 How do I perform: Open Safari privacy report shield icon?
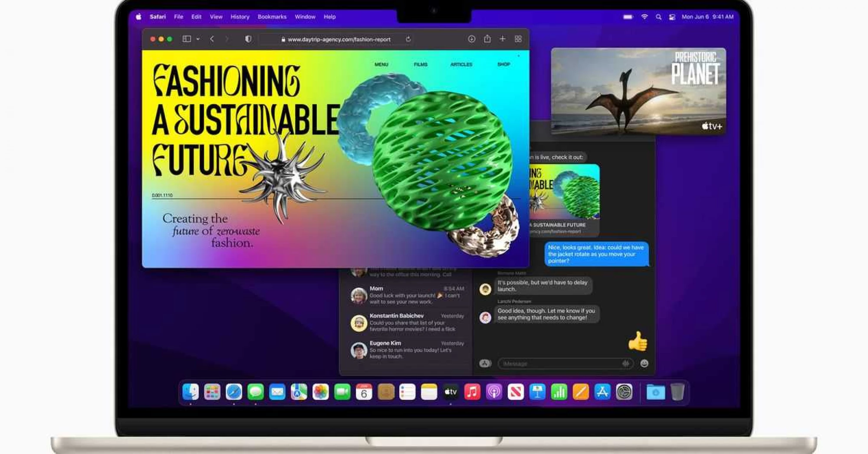pos(248,39)
